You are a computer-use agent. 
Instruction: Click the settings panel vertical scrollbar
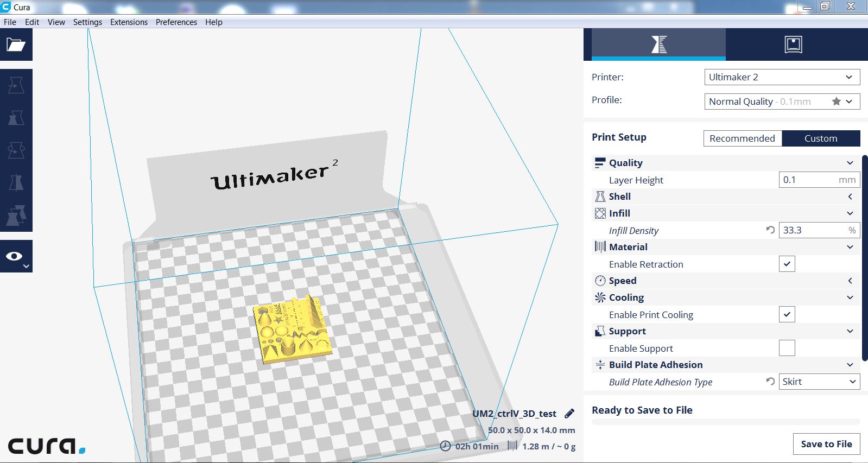pyautogui.click(x=865, y=258)
